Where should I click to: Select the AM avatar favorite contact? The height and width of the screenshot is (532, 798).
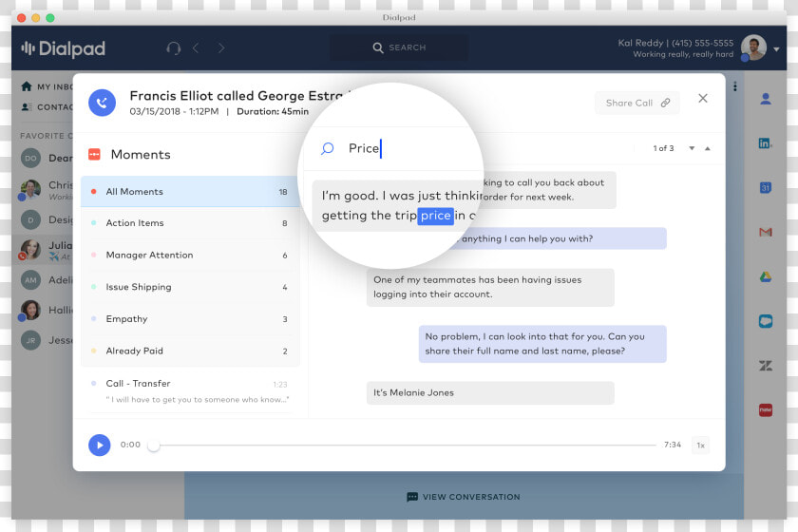pyautogui.click(x=30, y=280)
